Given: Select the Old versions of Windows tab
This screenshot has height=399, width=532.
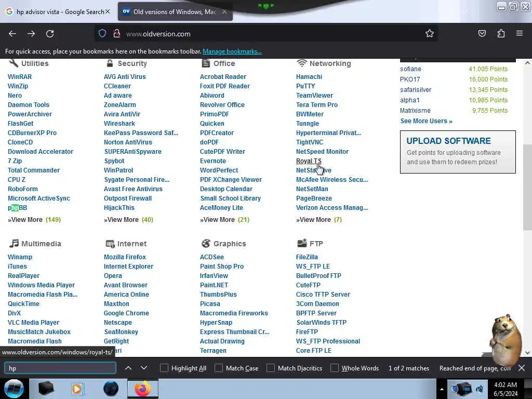Looking at the screenshot, I should coord(175,11).
